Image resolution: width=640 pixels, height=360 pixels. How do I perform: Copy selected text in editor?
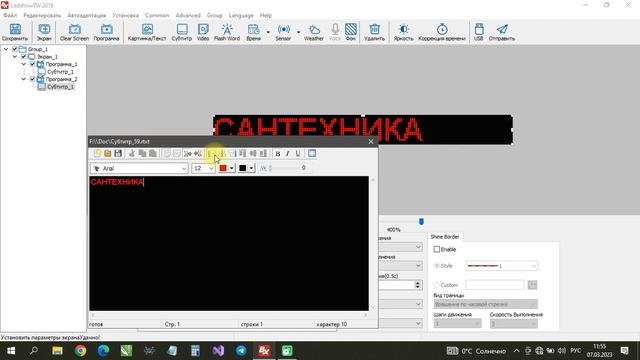pyautogui.click(x=142, y=153)
